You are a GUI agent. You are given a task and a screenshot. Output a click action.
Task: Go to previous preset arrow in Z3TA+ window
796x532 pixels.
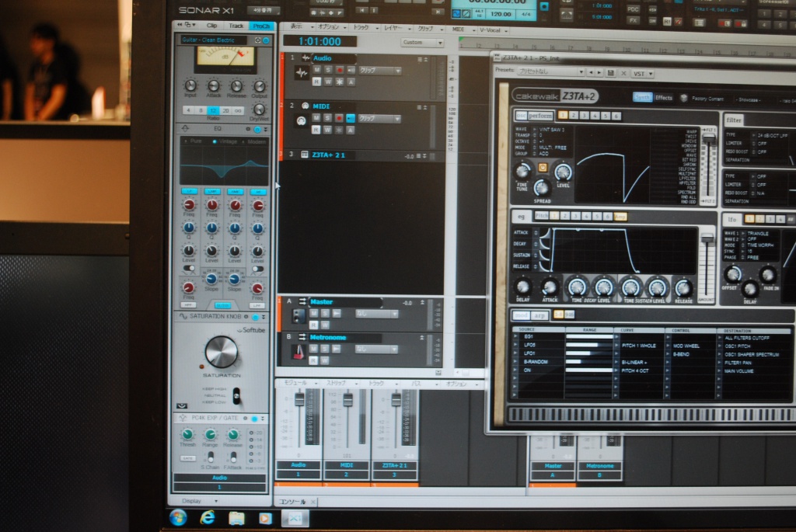pyautogui.click(x=591, y=73)
